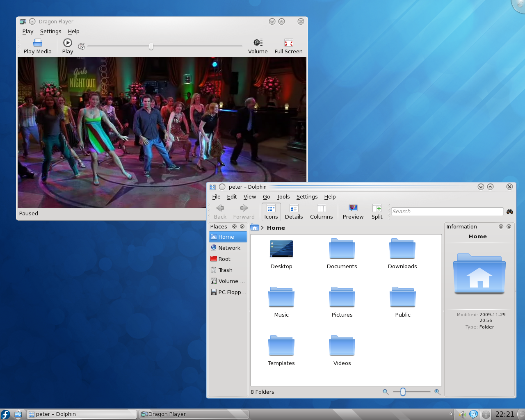
Task: Click the video position slider handle
Action: point(151,46)
